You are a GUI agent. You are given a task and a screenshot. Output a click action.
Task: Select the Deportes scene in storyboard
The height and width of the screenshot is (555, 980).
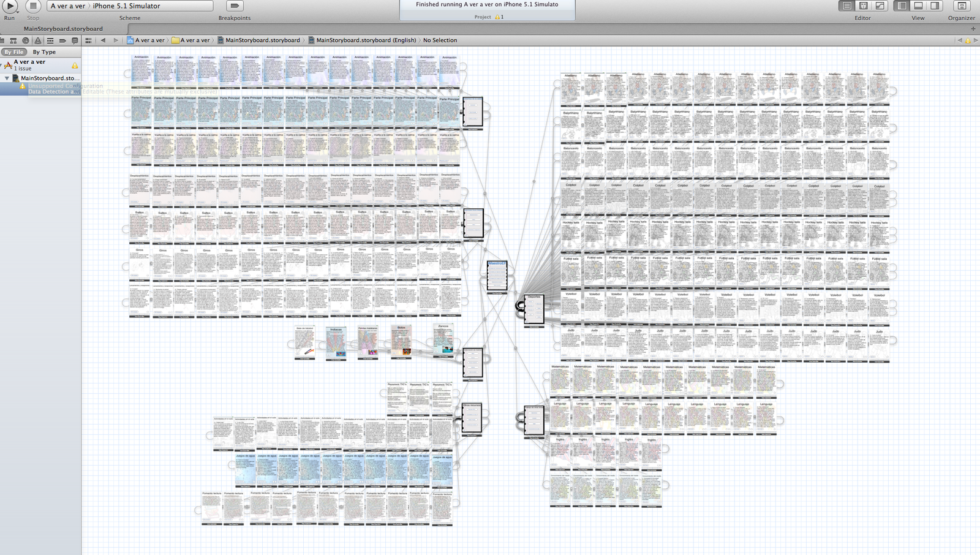coord(533,310)
